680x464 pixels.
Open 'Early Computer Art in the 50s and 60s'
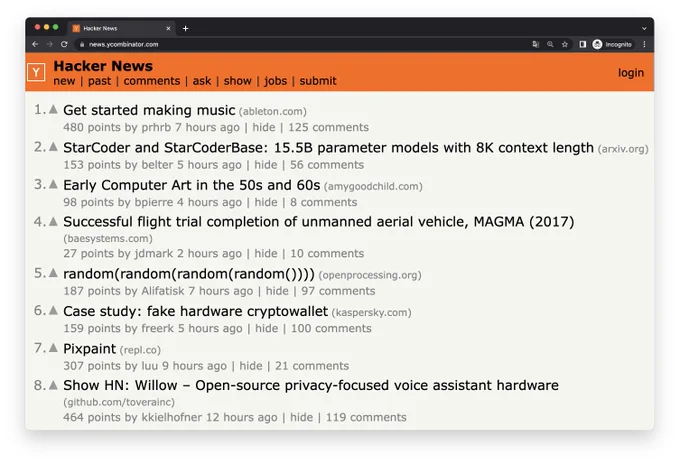click(192, 185)
